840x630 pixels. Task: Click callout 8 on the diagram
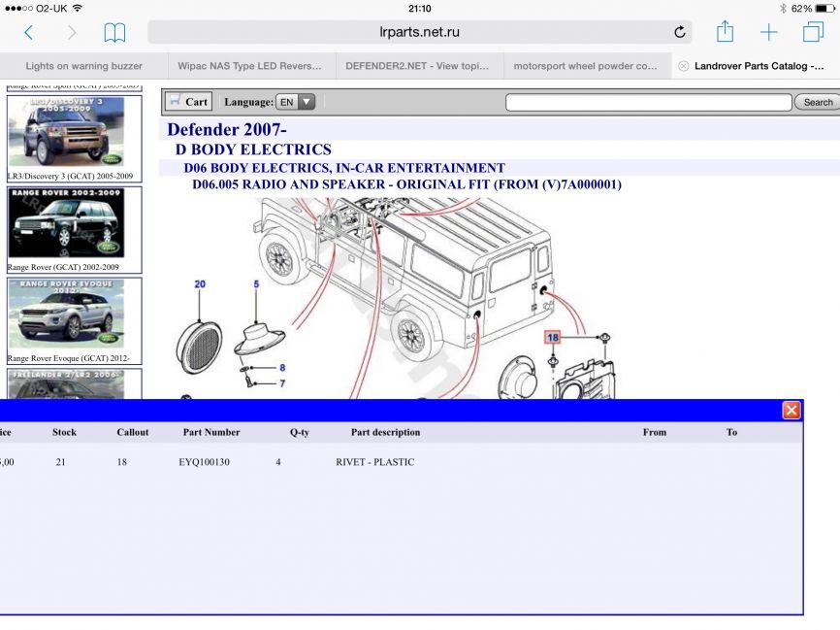pyautogui.click(x=282, y=368)
